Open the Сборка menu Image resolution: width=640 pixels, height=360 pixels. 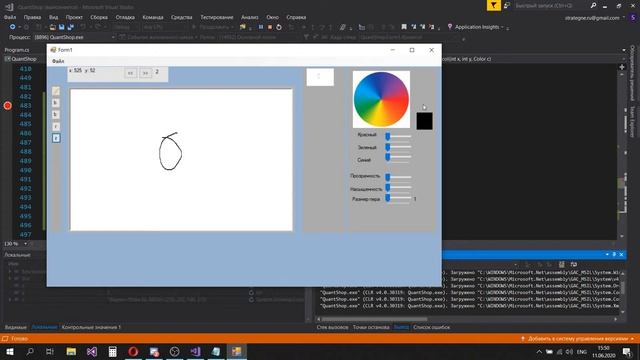point(99,17)
